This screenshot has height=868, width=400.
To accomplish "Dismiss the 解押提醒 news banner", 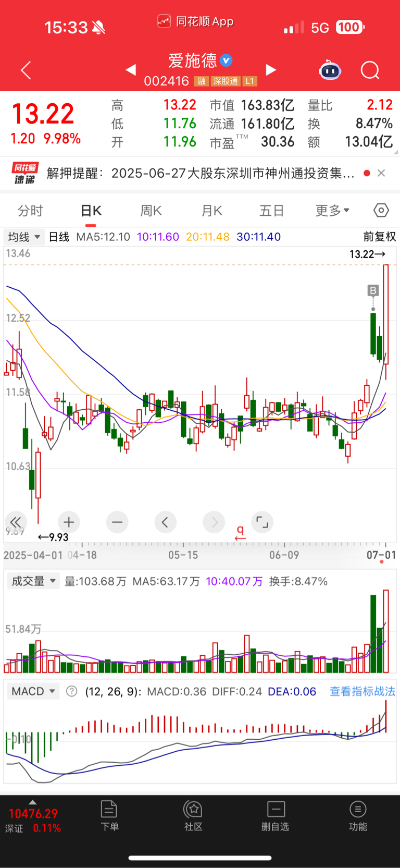I will tap(381, 173).
